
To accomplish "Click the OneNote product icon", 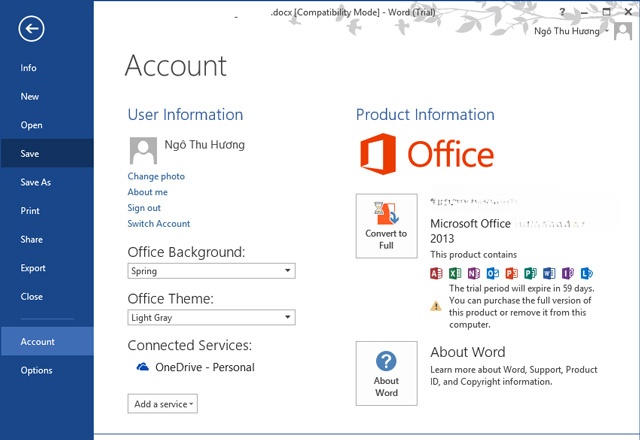I will 473,273.
